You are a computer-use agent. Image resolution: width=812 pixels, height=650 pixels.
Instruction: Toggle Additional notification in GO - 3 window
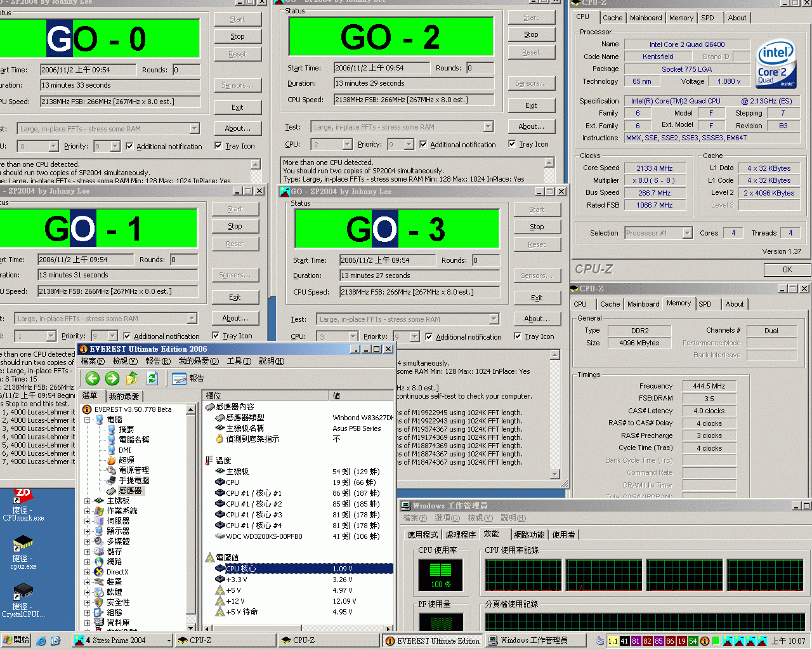pyautogui.click(x=429, y=337)
